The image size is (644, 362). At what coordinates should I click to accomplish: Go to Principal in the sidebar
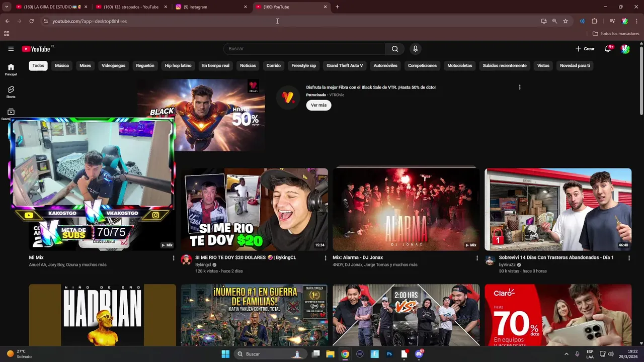pos(11,69)
